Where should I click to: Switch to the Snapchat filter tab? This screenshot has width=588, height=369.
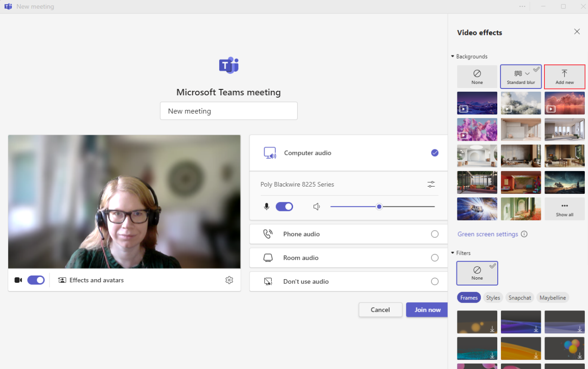click(x=519, y=298)
